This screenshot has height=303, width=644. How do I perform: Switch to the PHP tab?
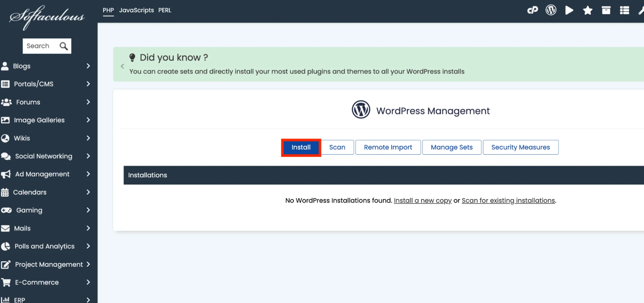tap(108, 10)
